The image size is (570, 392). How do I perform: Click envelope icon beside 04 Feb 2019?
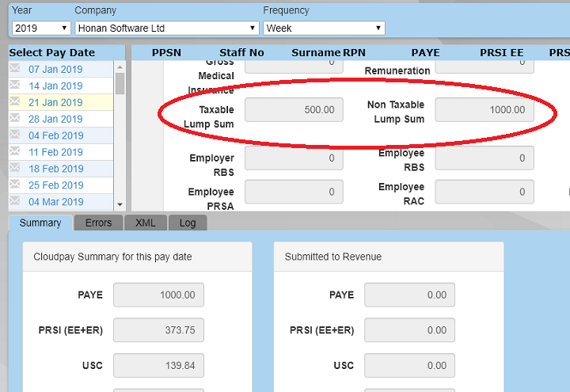point(15,135)
